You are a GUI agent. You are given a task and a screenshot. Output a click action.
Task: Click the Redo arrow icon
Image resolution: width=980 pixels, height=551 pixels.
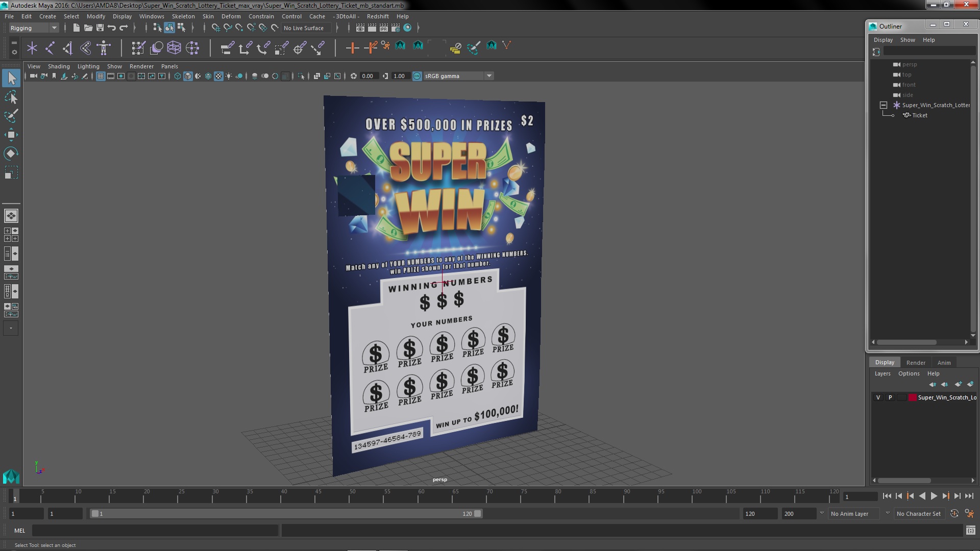point(124,28)
